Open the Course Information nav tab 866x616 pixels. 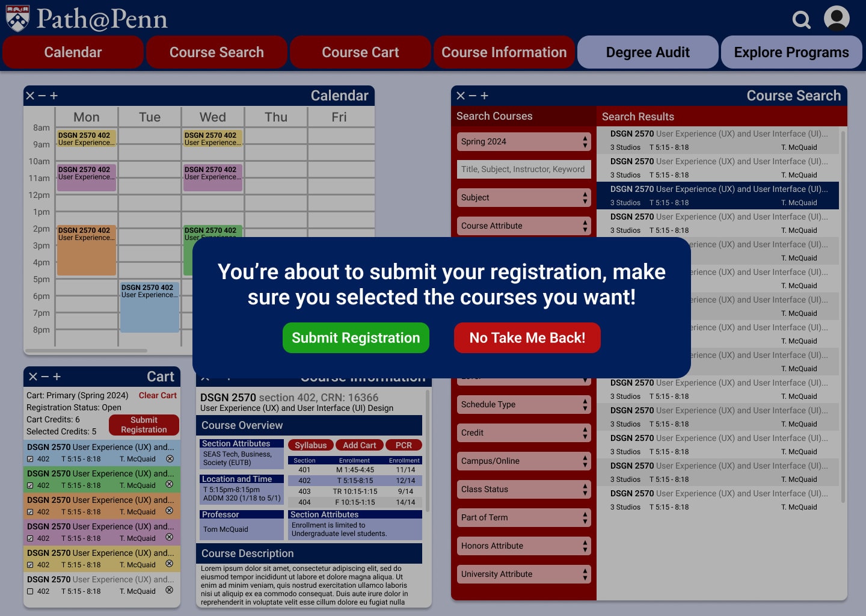point(504,52)
